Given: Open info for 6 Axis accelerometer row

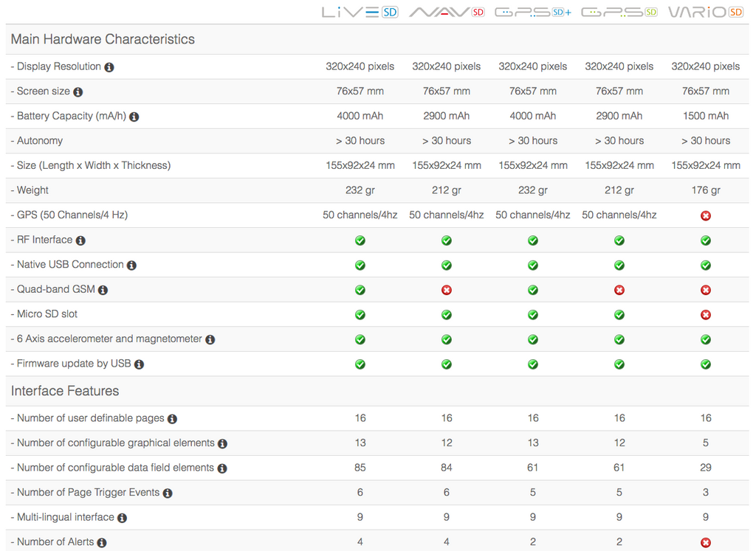Looking at the screenshot, I should coord(210,339).
